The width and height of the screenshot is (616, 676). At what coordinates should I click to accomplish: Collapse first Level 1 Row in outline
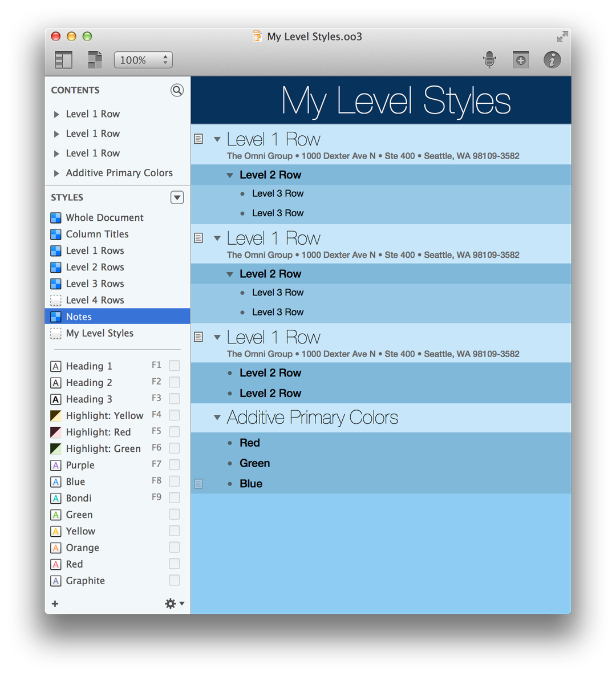(x=217, y=139)
